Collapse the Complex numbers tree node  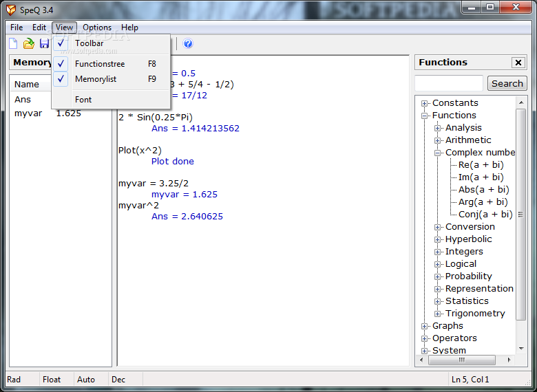point(437,153)
